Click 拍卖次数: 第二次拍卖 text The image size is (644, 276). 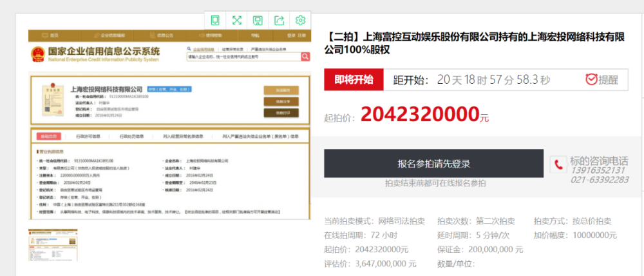[476, 221]
